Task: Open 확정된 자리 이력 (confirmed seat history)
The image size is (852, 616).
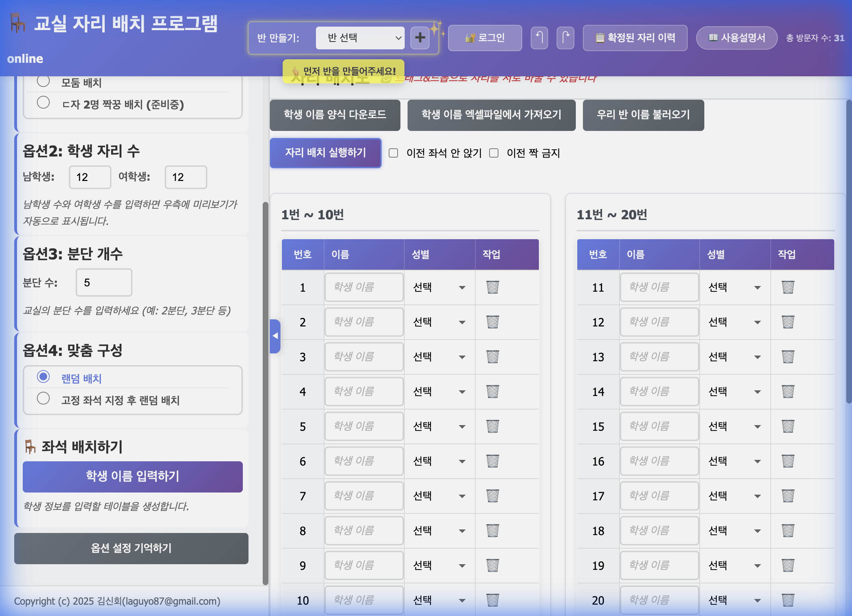Action: [x=635, y=38]
